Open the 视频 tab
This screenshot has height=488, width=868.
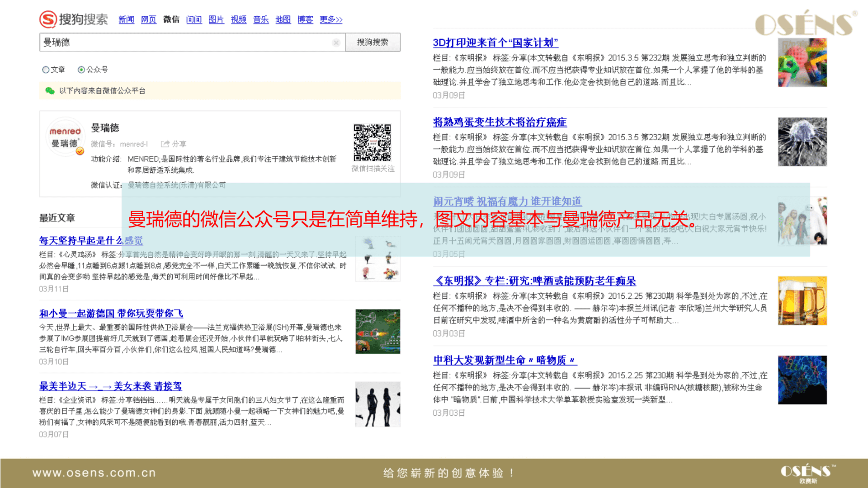(239, 19)
